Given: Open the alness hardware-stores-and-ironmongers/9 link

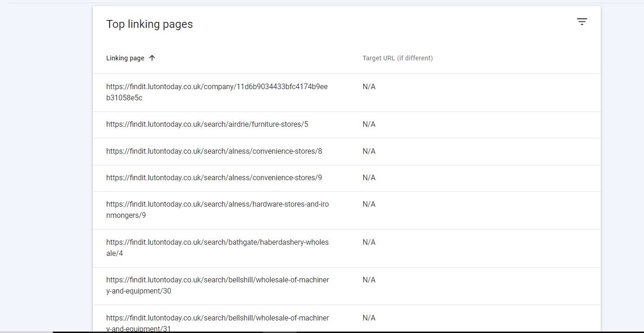Looking at the screenshot, I should coord(217,209).
